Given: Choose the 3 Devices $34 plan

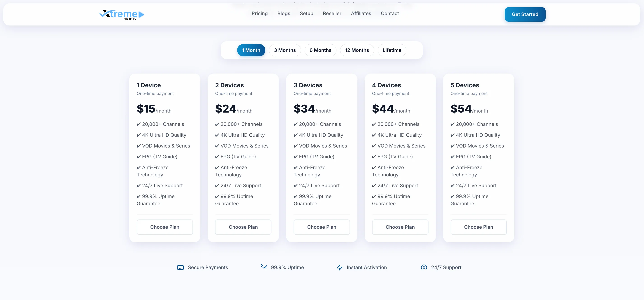Looking at the screenshot, I should [x=322, y=227].
